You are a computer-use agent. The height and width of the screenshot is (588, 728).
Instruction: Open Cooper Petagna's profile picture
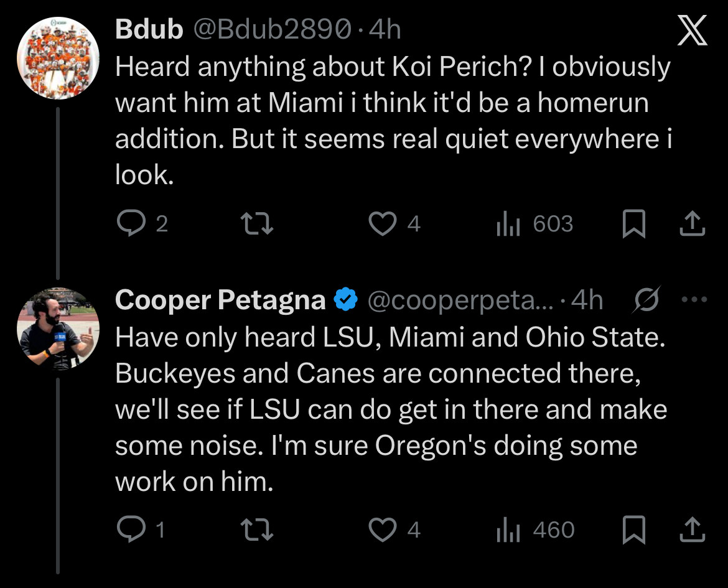(x=58, y=329)
